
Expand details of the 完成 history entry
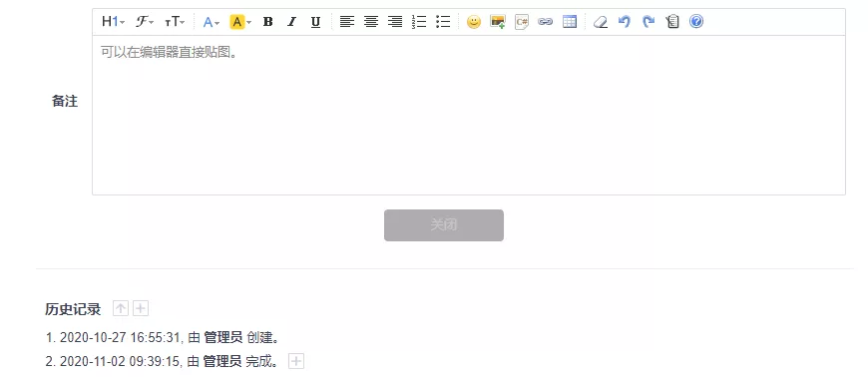tap(296, 361)
